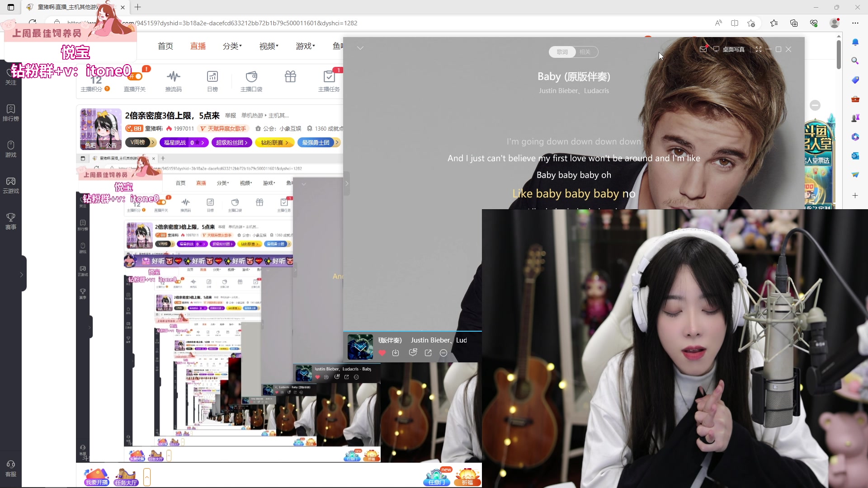Share the current song

click(428, 353)
